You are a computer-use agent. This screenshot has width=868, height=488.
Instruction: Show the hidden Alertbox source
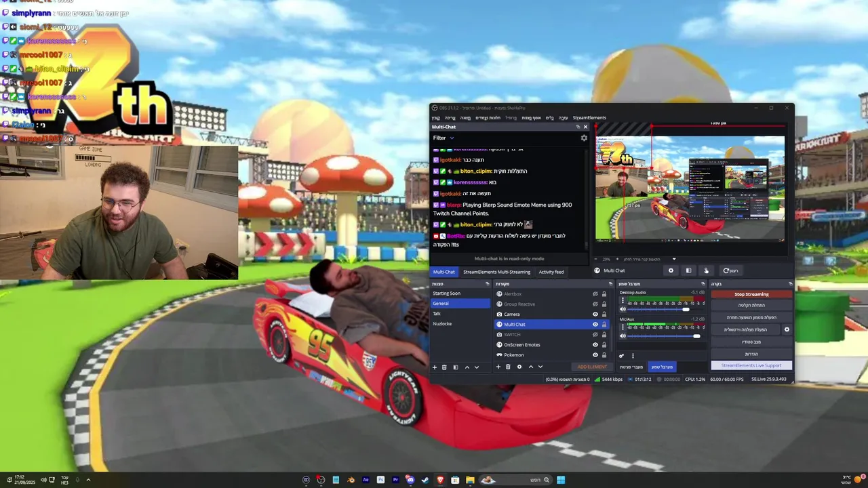595,294
